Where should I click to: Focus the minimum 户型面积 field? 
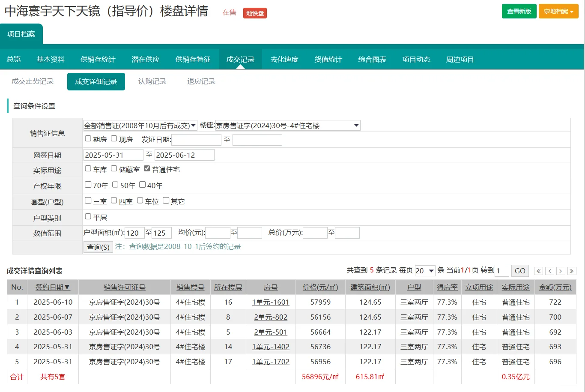click(x=134, y=233)
